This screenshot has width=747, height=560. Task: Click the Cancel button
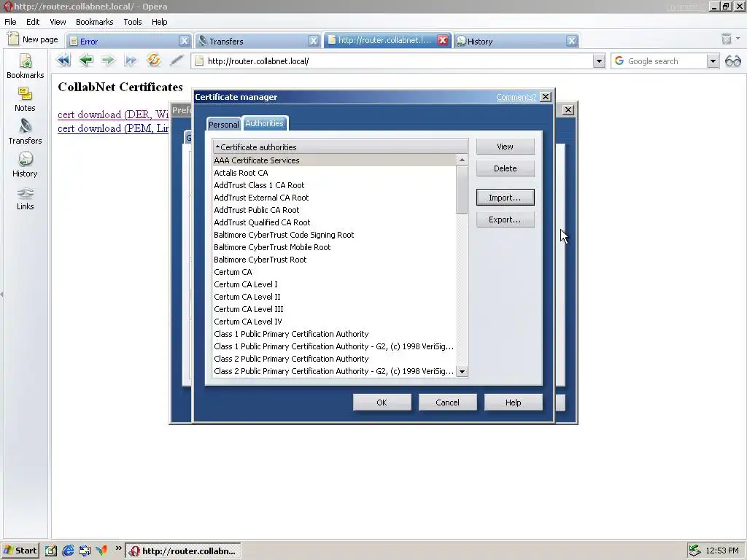coord(447,402)
